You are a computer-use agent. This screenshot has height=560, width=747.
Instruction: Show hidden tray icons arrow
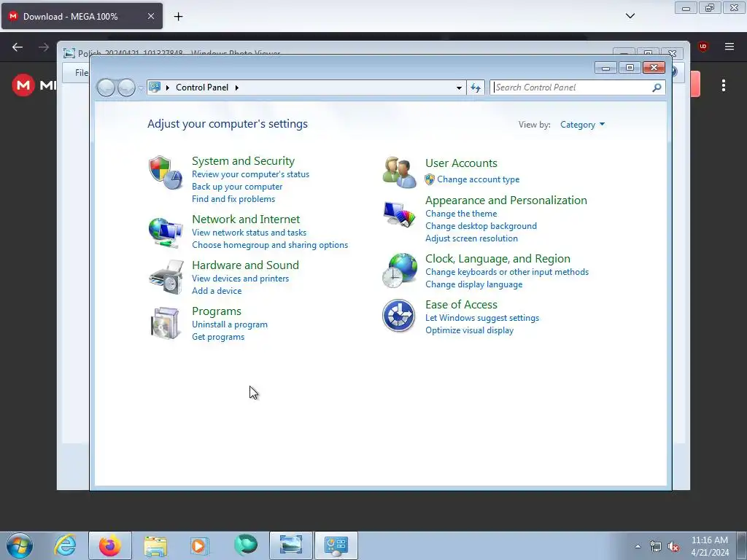click(638, 546)
